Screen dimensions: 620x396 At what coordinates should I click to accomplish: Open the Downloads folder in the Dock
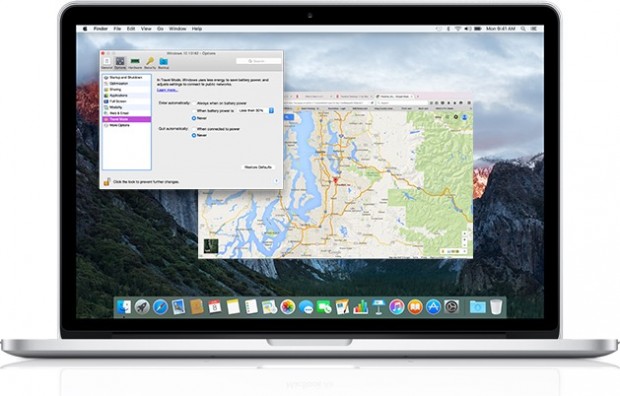[477, 307]
